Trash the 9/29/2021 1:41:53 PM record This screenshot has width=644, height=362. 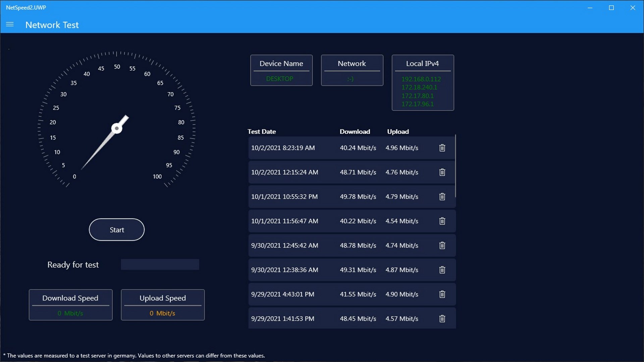pyautogui.click(x=442, y=319)
